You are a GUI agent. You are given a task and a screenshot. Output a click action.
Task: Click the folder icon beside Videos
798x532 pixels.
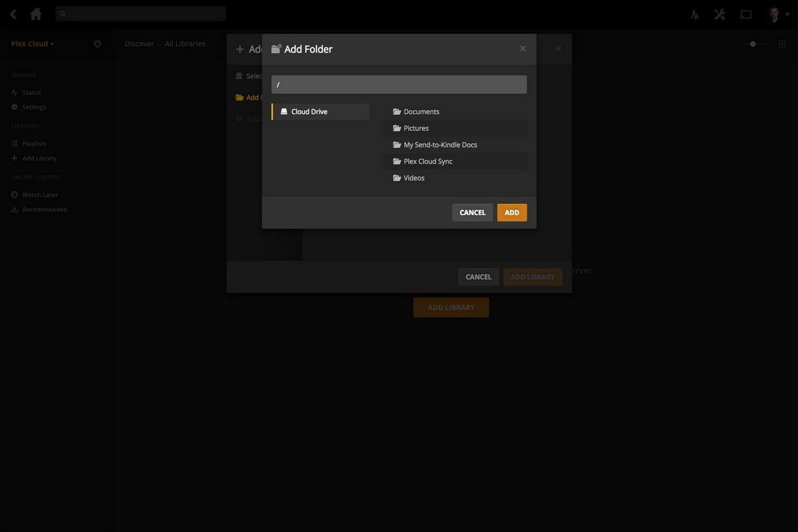point(397,178)
